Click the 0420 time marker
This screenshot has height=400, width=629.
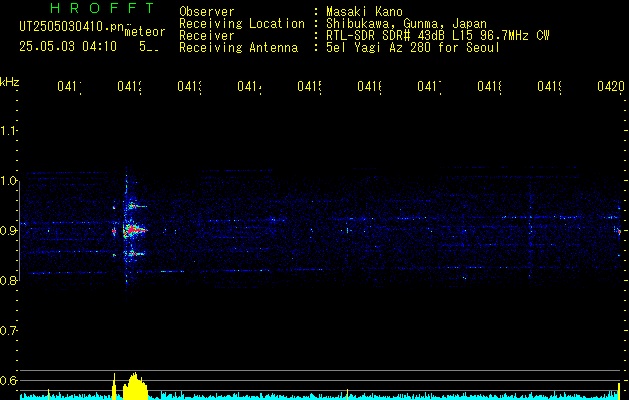[x=611, y=86]
